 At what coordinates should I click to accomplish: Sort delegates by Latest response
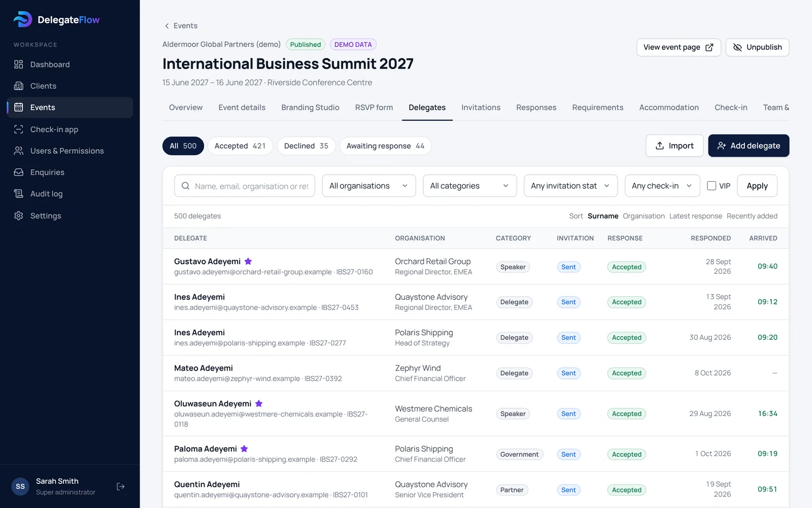pos(695,216)
